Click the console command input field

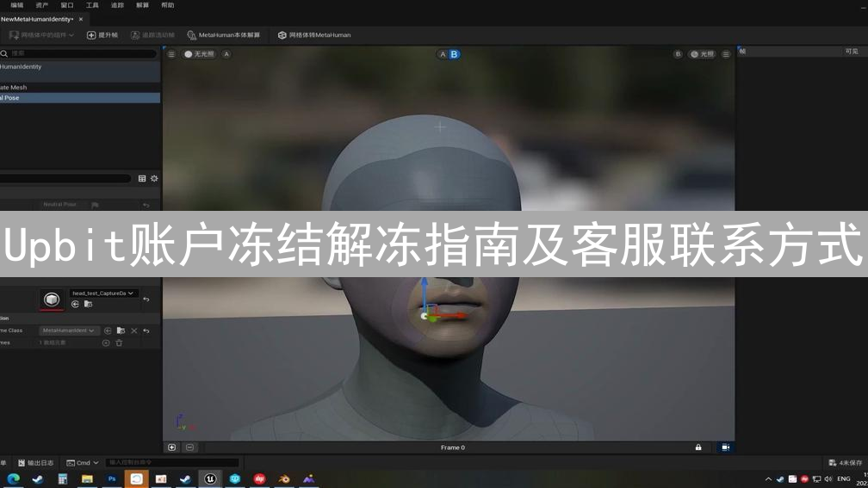(x=171, y=462)
